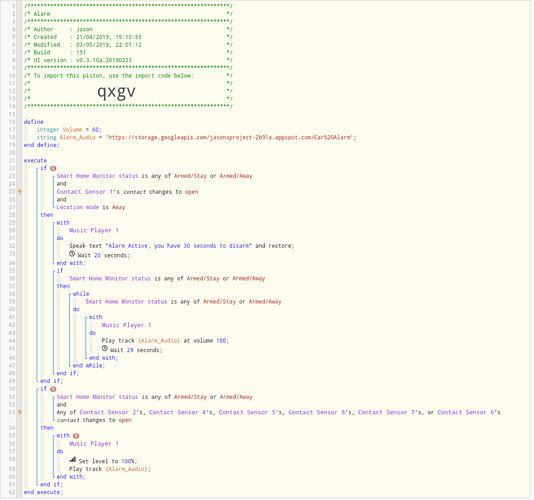
Task: Click the red badge beside second if statement
Action: (53, 390)
